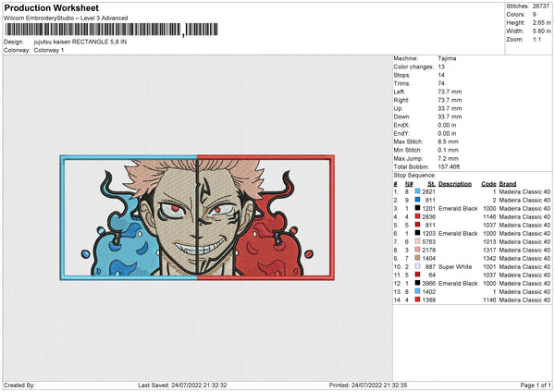Click the machine value 'Tajima'
This screenshot has width=555, height=392.
[x=447, y=58]
